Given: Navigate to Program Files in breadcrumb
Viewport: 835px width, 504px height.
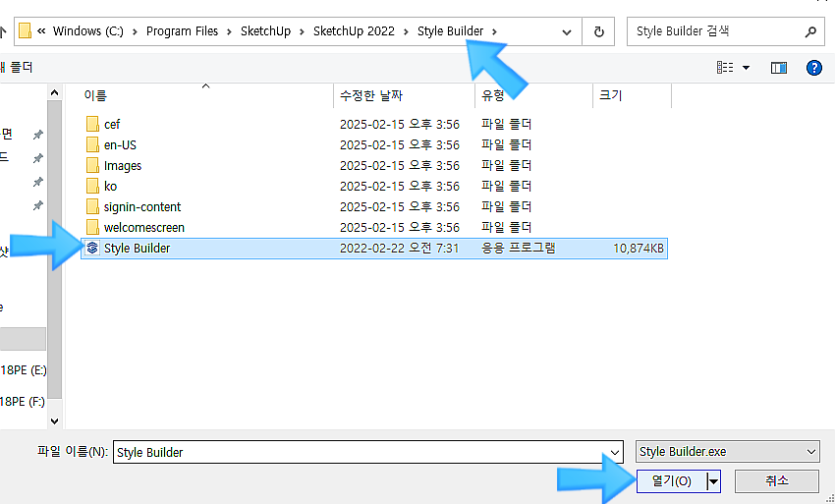Looking at the screenshot, I should click(182, 31).
